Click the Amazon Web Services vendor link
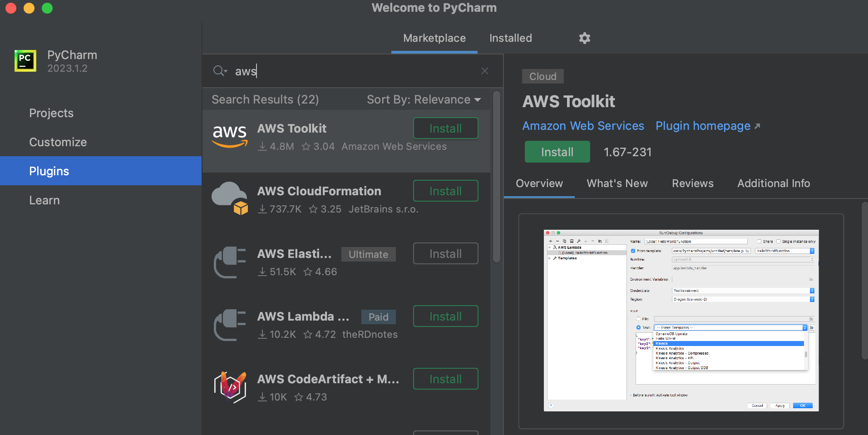Image resolution: width=868 pixels, height=435 pixels. tap(582, 126)
